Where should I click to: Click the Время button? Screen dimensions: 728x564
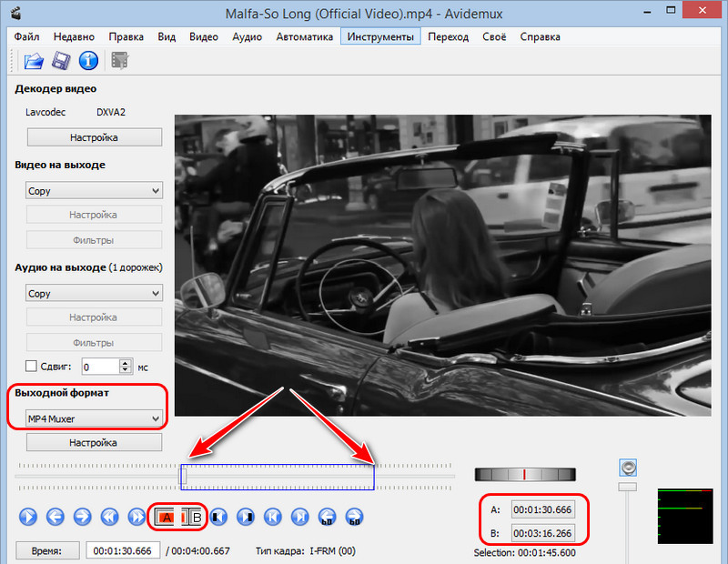pyautogui.click(x=47, y=551)
